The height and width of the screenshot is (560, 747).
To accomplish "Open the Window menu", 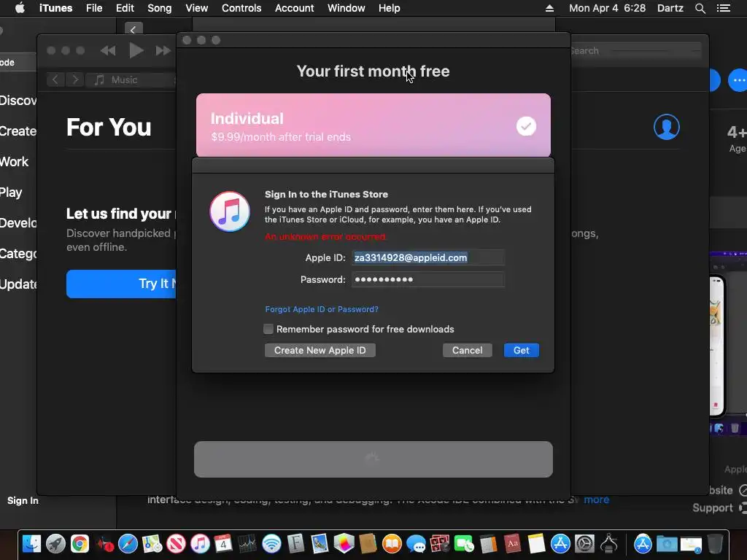I will tap(347, 8).
